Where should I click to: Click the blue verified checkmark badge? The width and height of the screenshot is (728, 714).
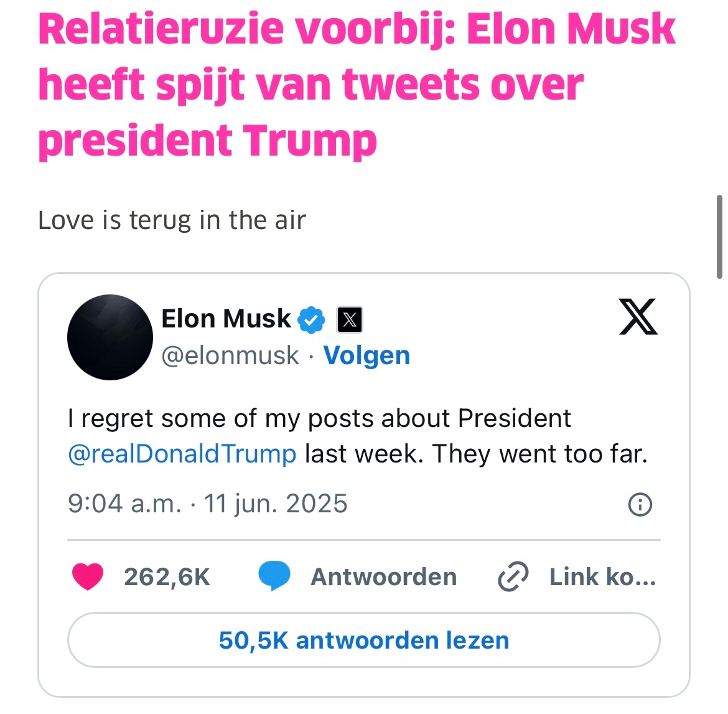click(x=312, y=320)
